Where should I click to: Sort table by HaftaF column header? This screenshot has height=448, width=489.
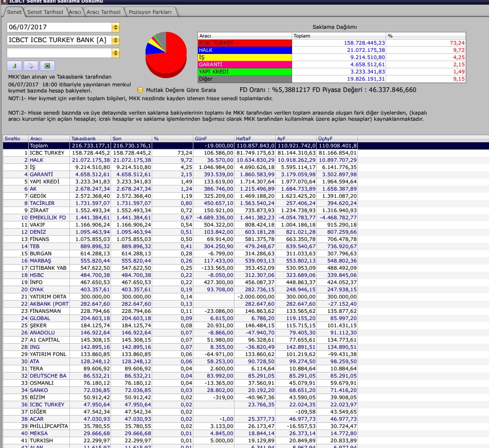tap(255, 139)
